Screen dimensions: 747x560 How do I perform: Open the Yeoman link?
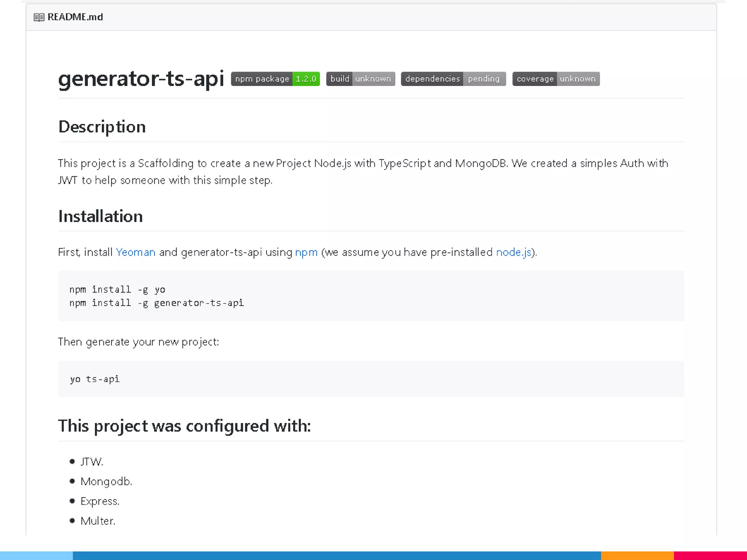click(135, 252)
